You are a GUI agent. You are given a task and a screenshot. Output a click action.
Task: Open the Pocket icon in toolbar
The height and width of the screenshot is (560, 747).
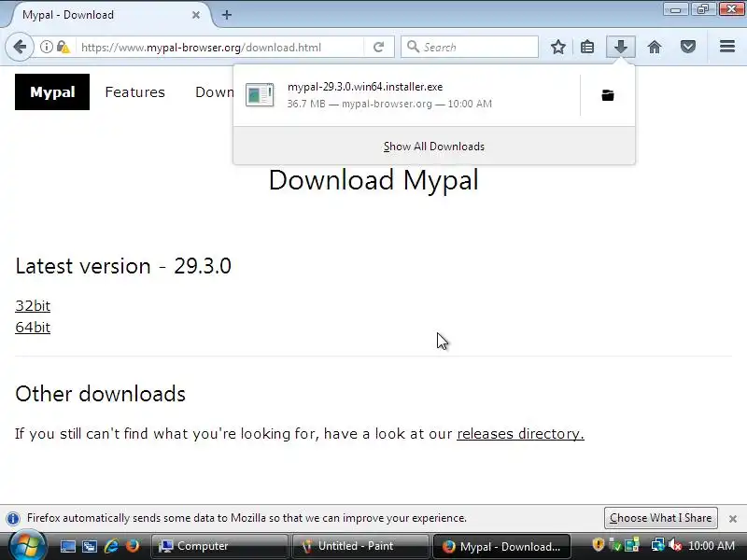(x=688, y=47)
